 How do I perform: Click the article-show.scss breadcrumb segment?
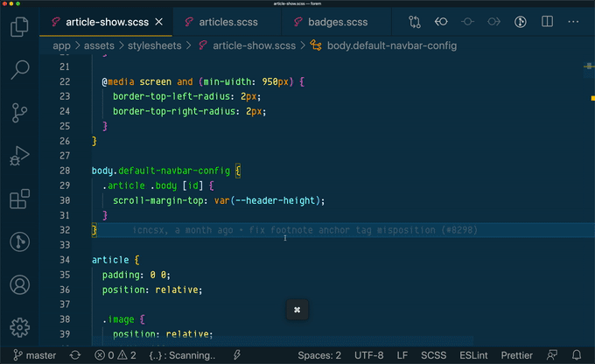coord(254,45)
